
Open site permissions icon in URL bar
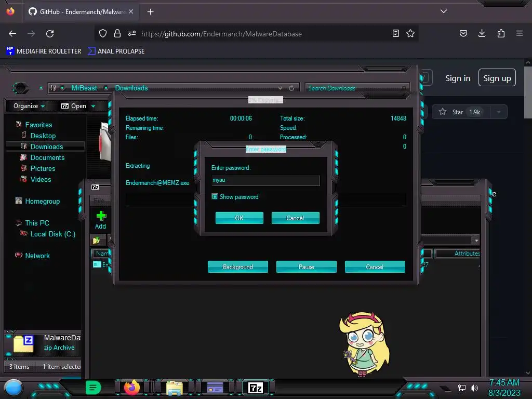click(x=132, y=33)
